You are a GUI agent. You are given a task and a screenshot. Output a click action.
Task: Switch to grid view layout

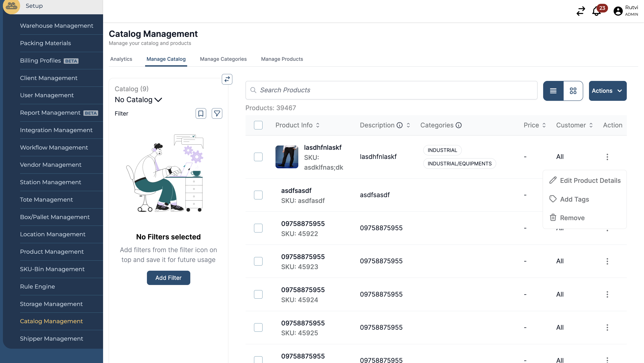coord(573,91)
